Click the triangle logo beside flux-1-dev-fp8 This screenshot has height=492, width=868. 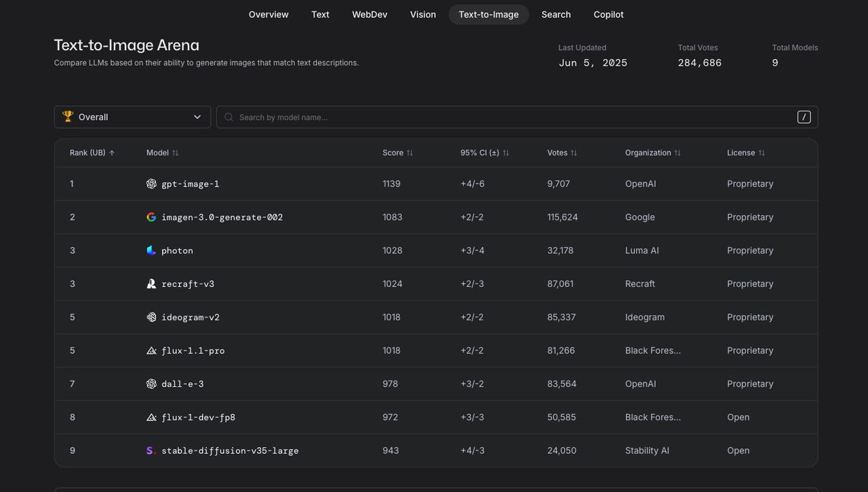pyautogui.click(x=151, y=417)
